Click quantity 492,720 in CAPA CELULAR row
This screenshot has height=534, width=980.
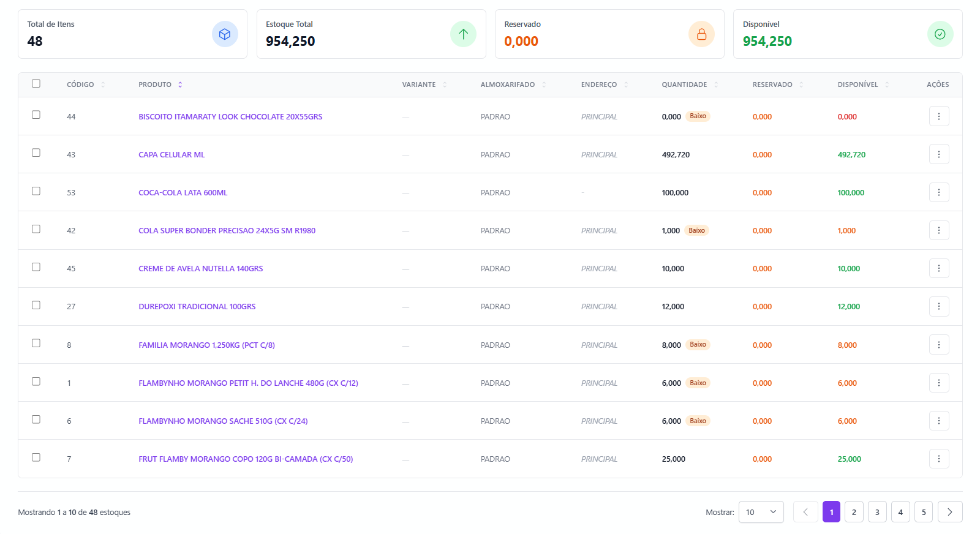point(676,154)
